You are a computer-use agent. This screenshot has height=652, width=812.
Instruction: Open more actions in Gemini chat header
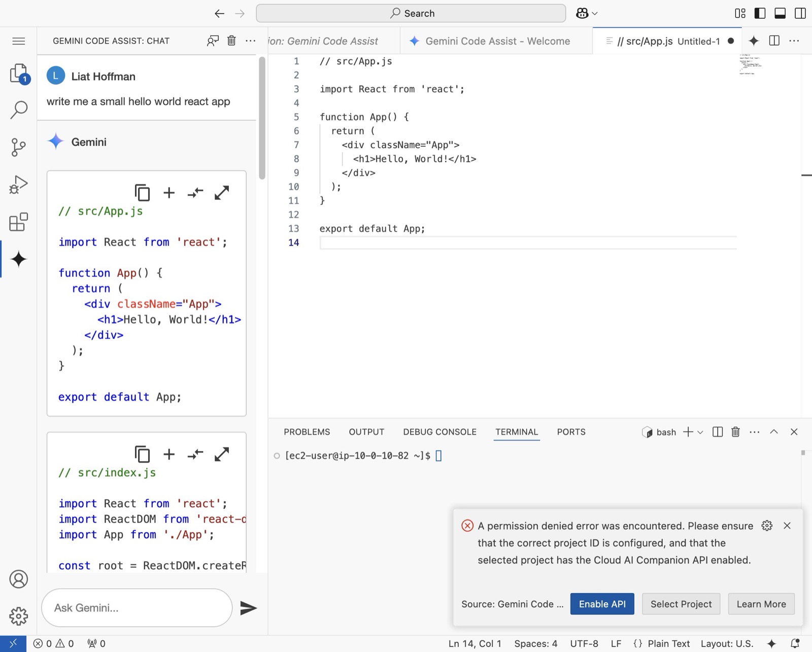[251, 41]
